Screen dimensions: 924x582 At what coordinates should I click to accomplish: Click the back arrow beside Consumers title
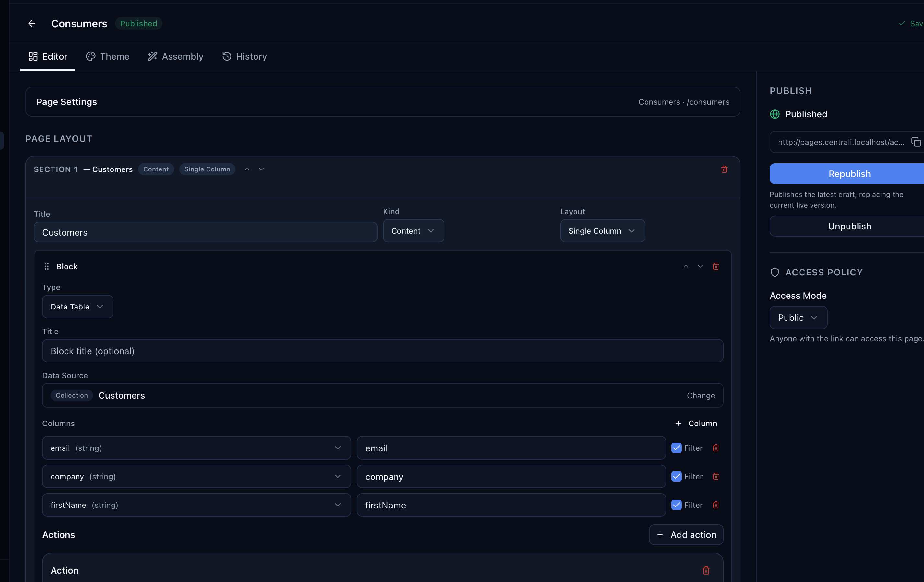31,23
